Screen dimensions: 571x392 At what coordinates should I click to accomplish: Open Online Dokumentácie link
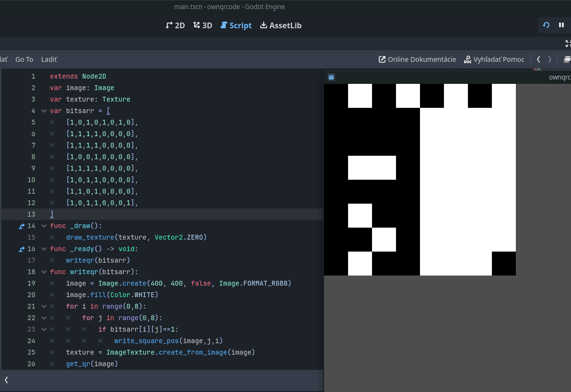coord(417,59)
